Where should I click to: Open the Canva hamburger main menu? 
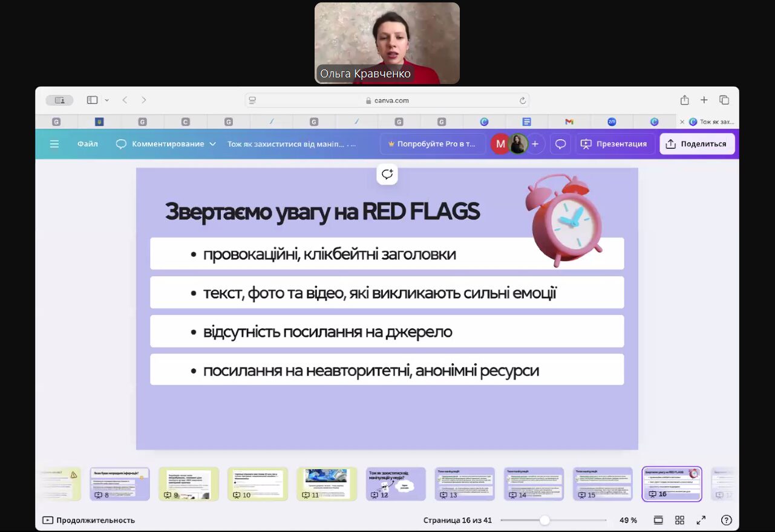(54, 144)
